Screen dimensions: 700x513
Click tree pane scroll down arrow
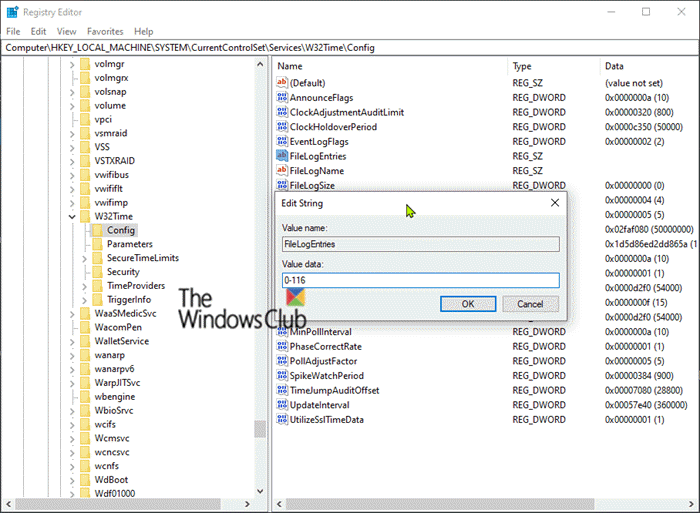tap(260, 491)
